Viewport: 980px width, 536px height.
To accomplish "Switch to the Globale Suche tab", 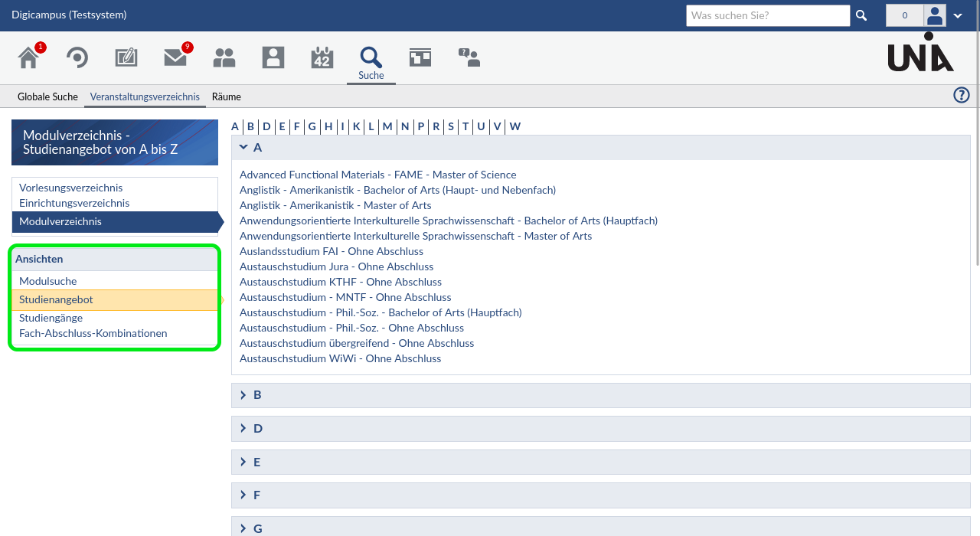I will pyautogui.click(x=47, y=96).
